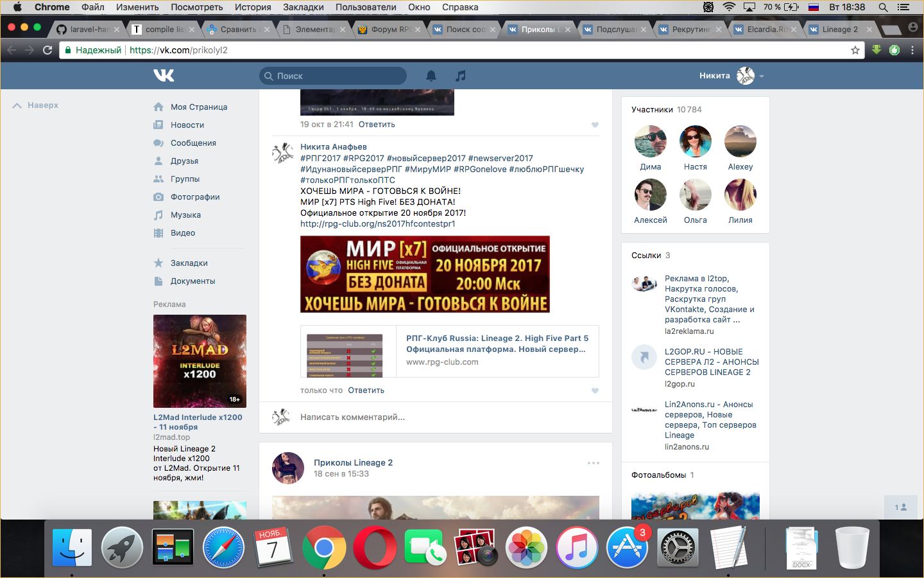924x578 pixels.
Task: Click the VK logo in header
Action: [164, 76]
